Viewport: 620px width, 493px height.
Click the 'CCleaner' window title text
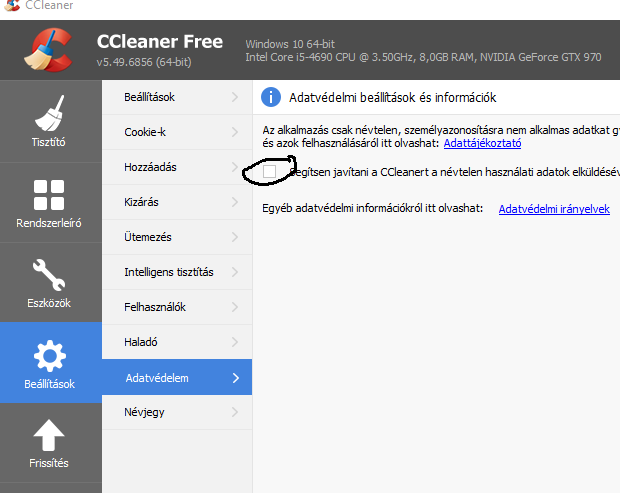pos(49,5)
